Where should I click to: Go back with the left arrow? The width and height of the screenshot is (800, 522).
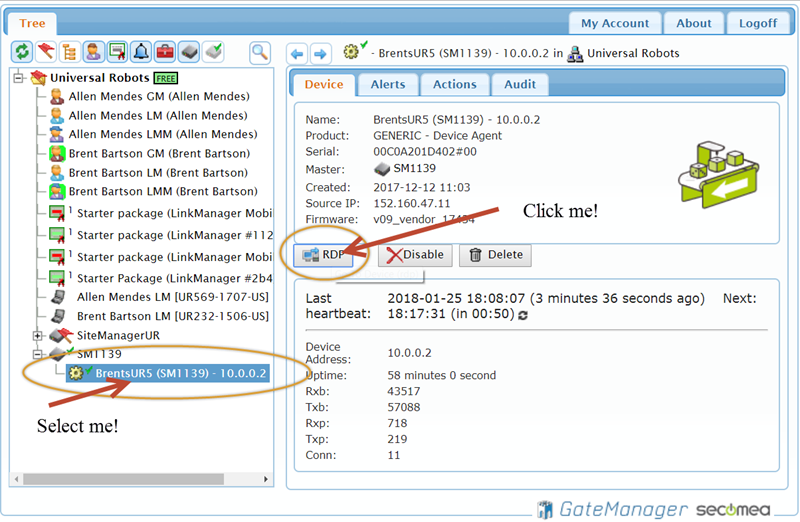click(297, 53)
